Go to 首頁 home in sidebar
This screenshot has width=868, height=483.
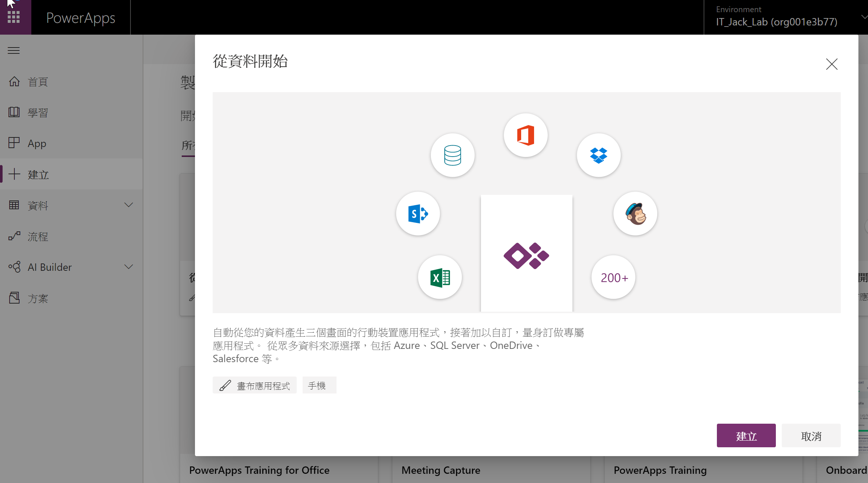click(72, 82)
